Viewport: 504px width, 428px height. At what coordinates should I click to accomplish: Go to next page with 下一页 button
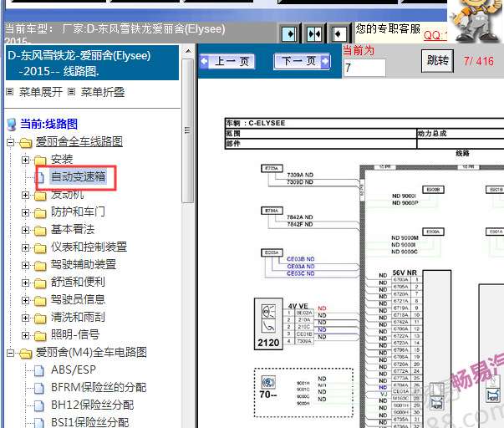(302, 61)
